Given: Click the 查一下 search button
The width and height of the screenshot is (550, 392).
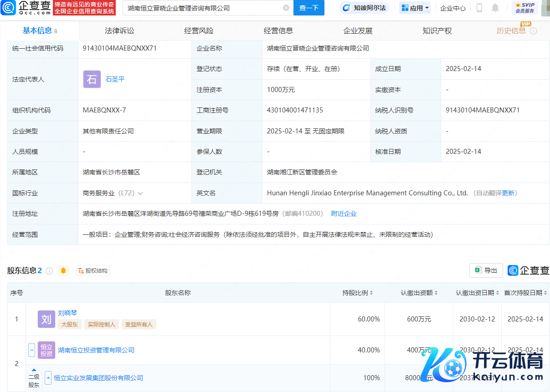Looking at the screenshot, I should pos(309,8).
